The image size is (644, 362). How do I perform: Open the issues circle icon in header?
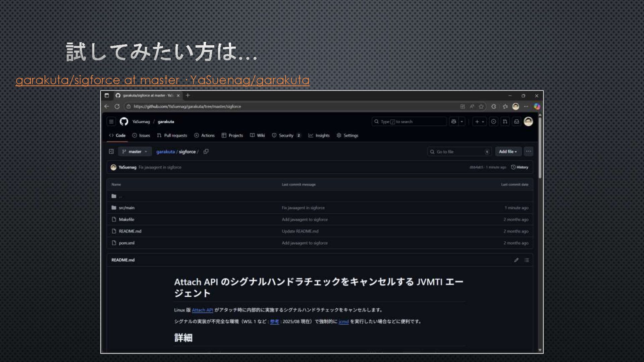[493, 122]
